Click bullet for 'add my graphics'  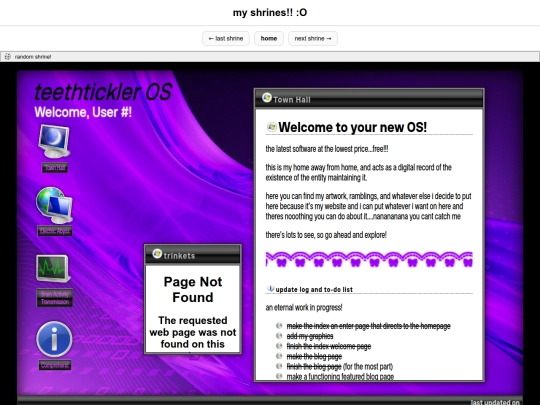(x=279, y=336)
